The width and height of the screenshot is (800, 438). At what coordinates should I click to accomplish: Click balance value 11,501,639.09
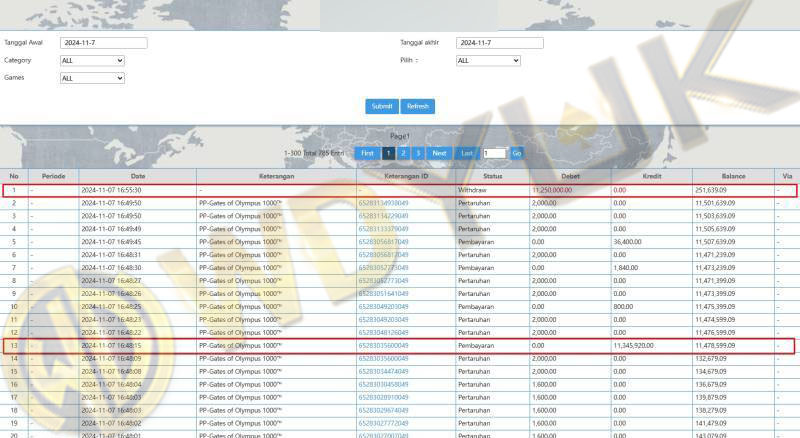tap(715, 203)
